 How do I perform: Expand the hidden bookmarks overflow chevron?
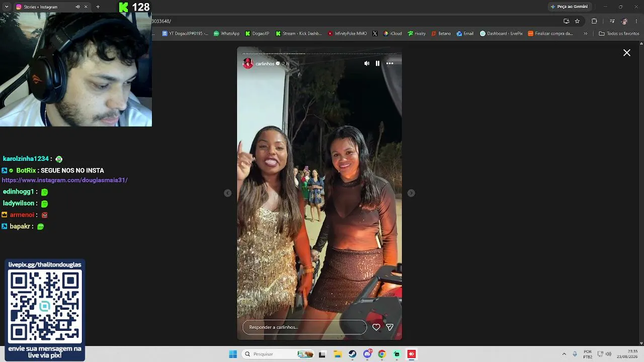585,34
